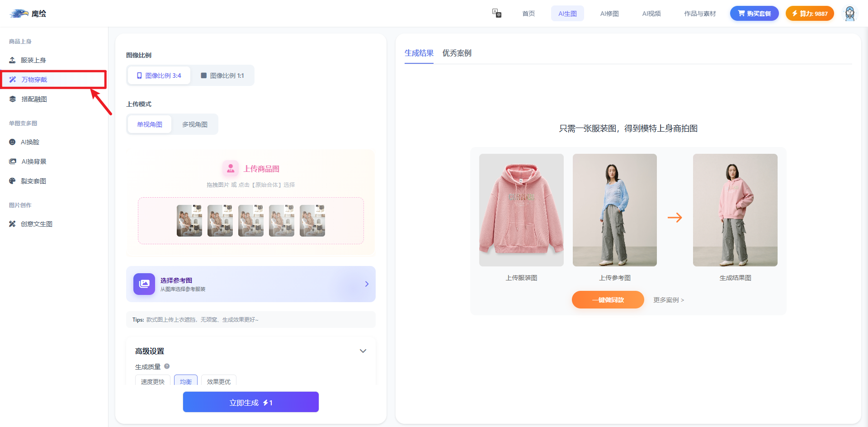This screenshot has width=868, height=427.
Task: Switch to the 优秀案例 tab
Action: click(x=457, y=53)
